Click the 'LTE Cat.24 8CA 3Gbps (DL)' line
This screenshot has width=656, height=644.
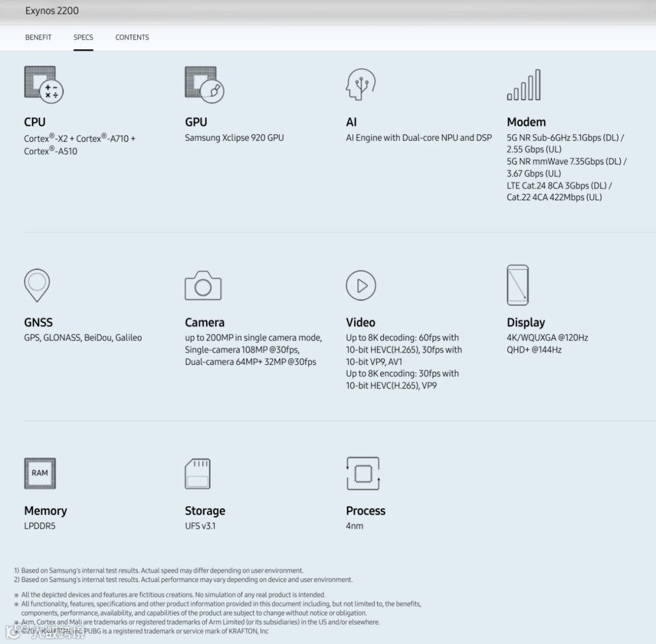click(559, 186)
